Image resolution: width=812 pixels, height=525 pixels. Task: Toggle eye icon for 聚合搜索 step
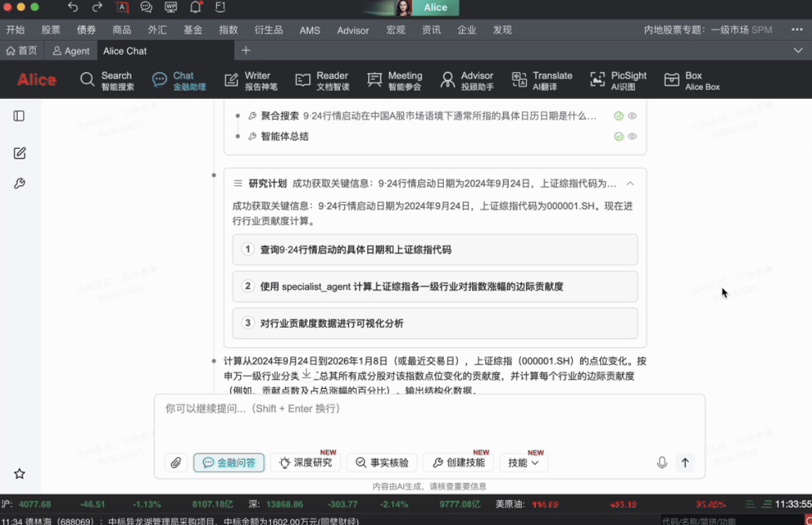click(632, 116)
